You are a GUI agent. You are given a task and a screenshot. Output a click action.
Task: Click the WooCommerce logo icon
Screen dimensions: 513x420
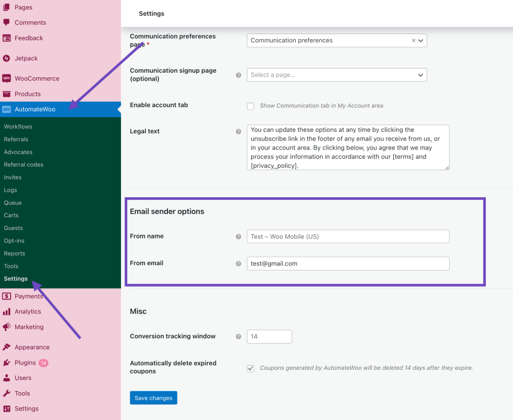6,78
